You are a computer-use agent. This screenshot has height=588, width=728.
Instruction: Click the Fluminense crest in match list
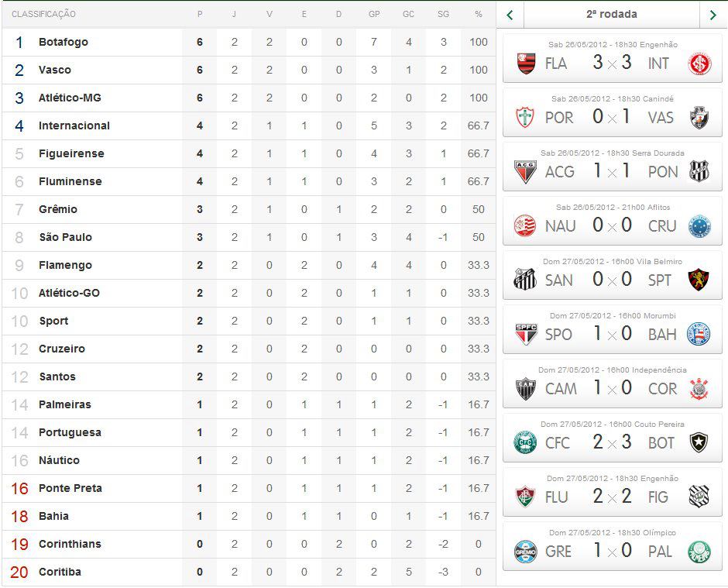point(526,497)
